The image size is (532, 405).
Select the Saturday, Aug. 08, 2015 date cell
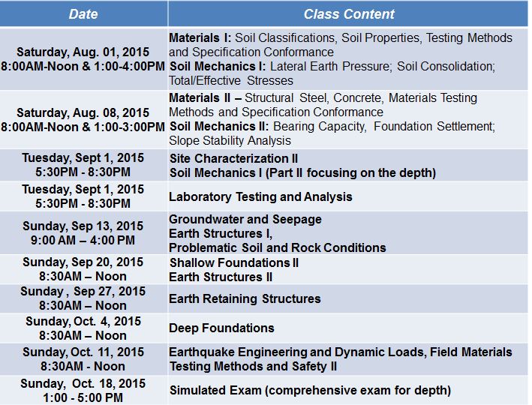tap(83, 120)
